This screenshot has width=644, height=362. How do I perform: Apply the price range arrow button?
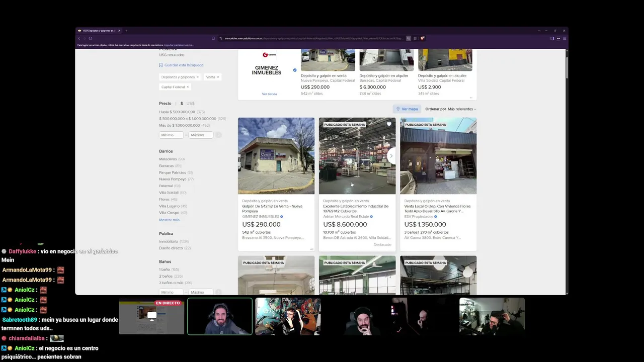point(218,135)
